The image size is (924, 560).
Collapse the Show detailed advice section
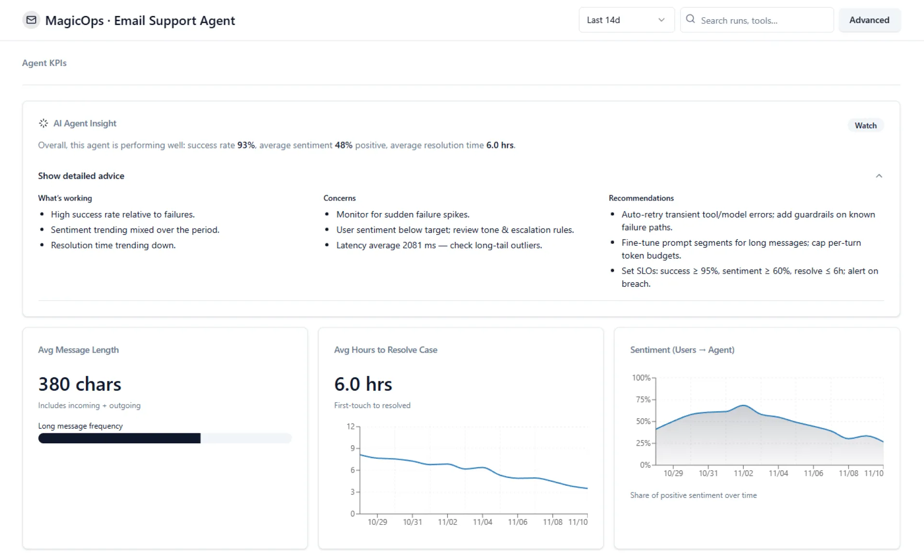(81, 176)
